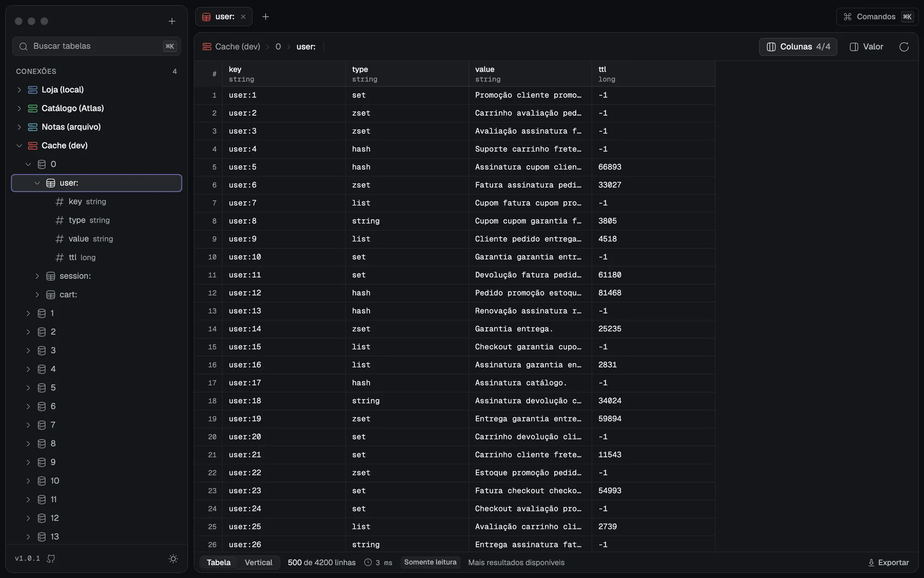Click the hash icon beside key string

click(x=60, y=202)
